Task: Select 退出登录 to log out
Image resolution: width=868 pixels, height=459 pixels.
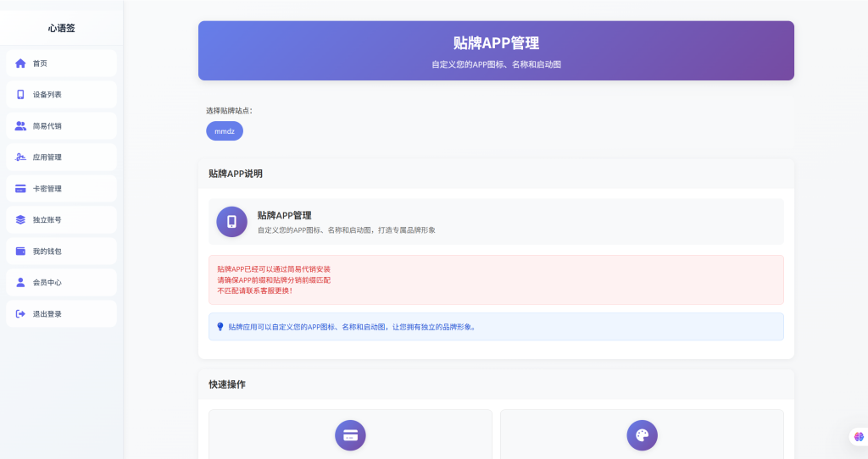Action: click(x=61, y=313)
